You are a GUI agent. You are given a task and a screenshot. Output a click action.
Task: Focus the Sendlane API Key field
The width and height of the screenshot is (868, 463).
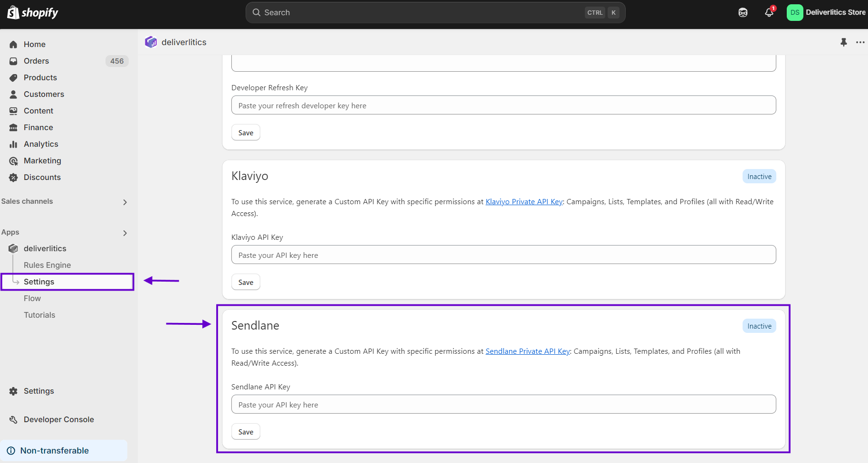[504, 405]
